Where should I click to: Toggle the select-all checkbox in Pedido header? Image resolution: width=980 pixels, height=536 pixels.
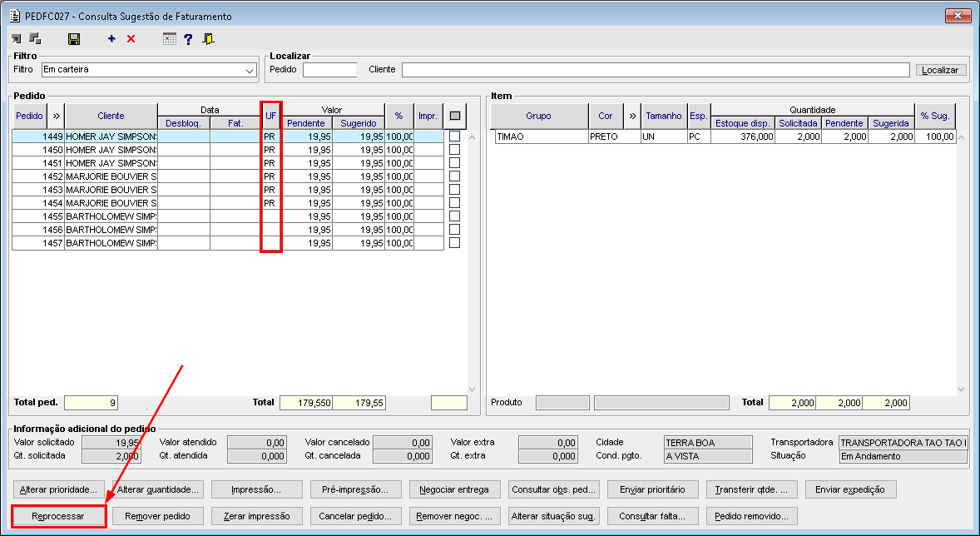tap(455, 116)
